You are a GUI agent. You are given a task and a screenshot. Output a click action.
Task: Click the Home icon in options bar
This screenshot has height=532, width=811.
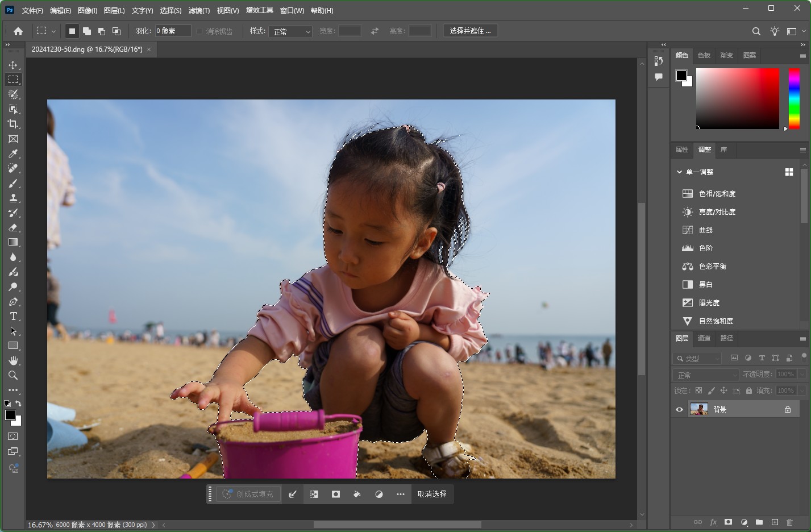point(18,31)
